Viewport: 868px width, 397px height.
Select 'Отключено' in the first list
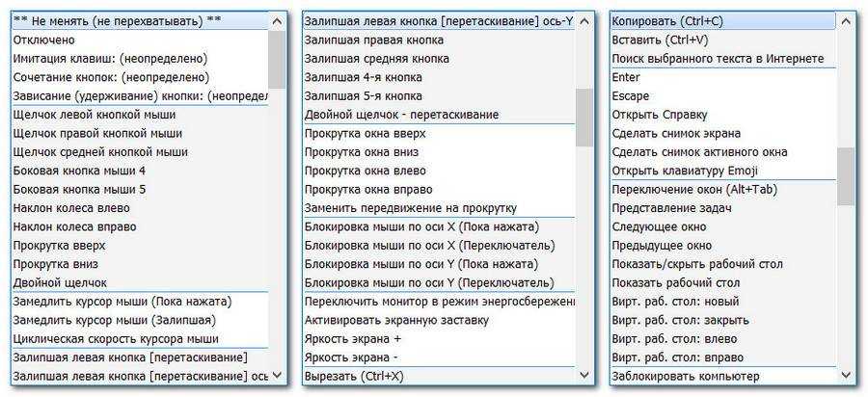tap(58, 40)
